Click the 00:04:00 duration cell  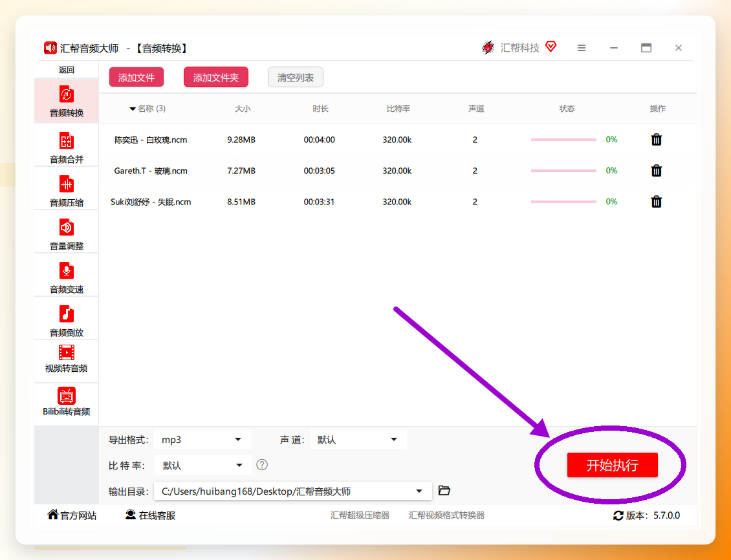point(320,140)
